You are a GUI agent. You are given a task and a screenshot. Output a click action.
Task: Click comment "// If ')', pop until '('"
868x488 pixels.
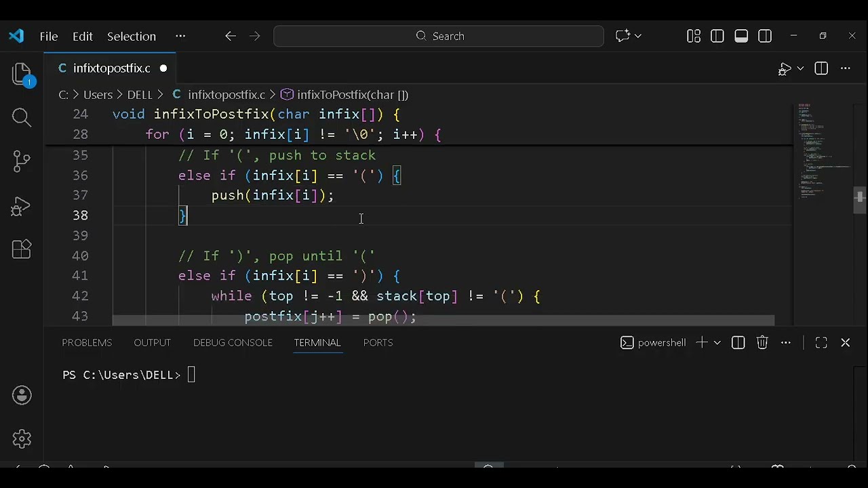click(x=277, y=256)
